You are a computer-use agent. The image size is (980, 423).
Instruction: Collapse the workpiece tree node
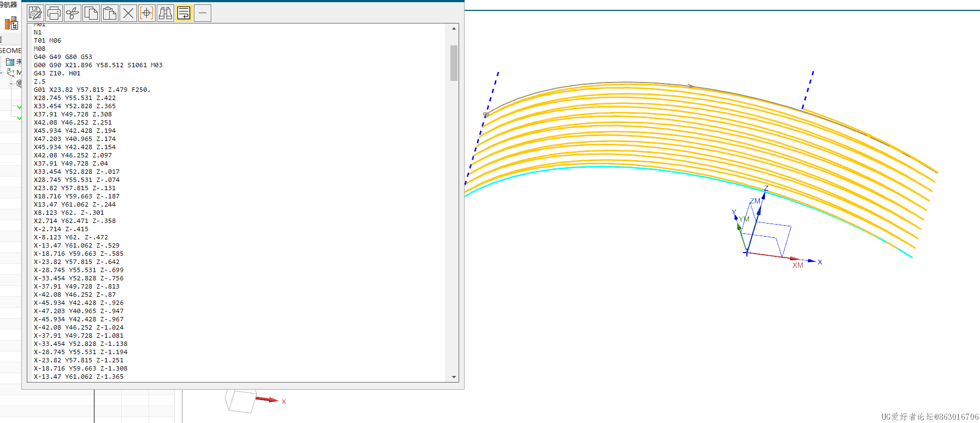(11, 84)
